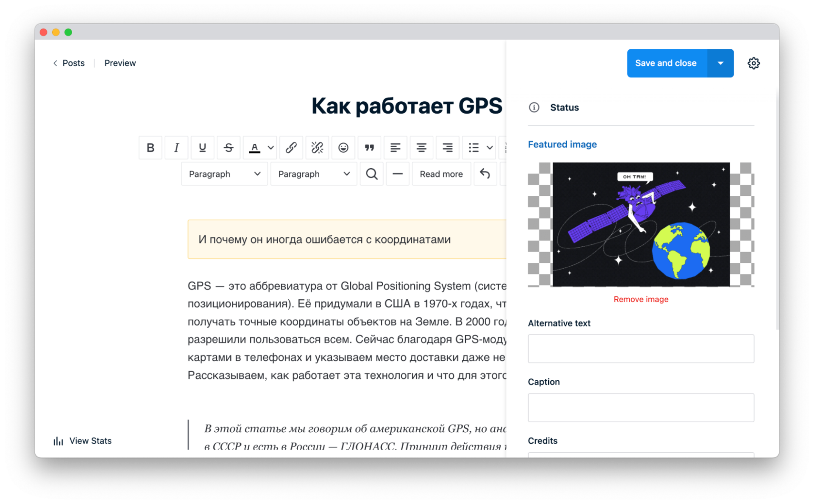Apply italic formatting
Viewport: 814px width, 504px height.
176,148
